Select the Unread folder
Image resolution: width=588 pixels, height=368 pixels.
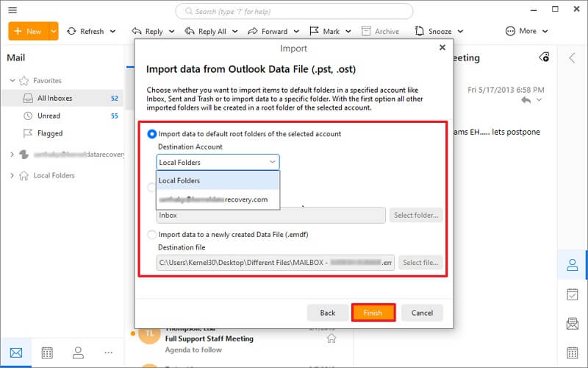(x=62, y=116)
